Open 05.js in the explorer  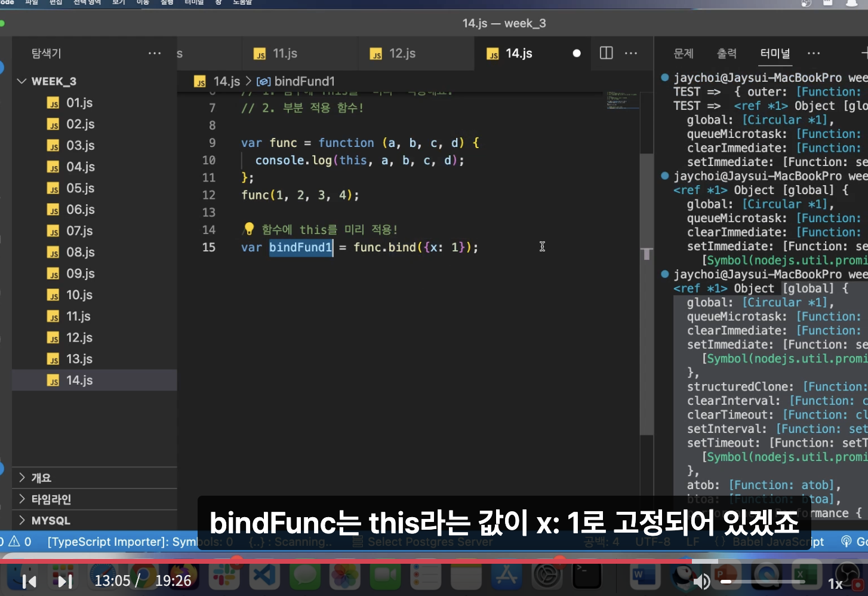[94, 188]
